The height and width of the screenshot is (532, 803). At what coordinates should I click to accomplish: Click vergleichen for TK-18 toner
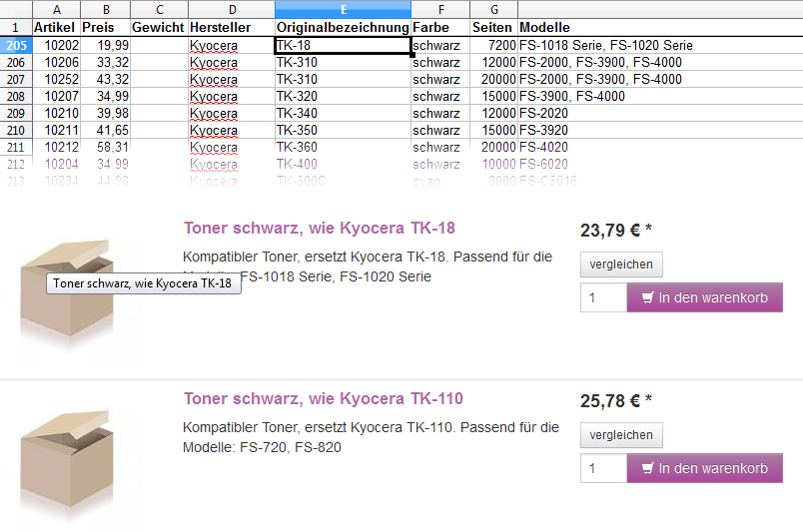[621, 265]
